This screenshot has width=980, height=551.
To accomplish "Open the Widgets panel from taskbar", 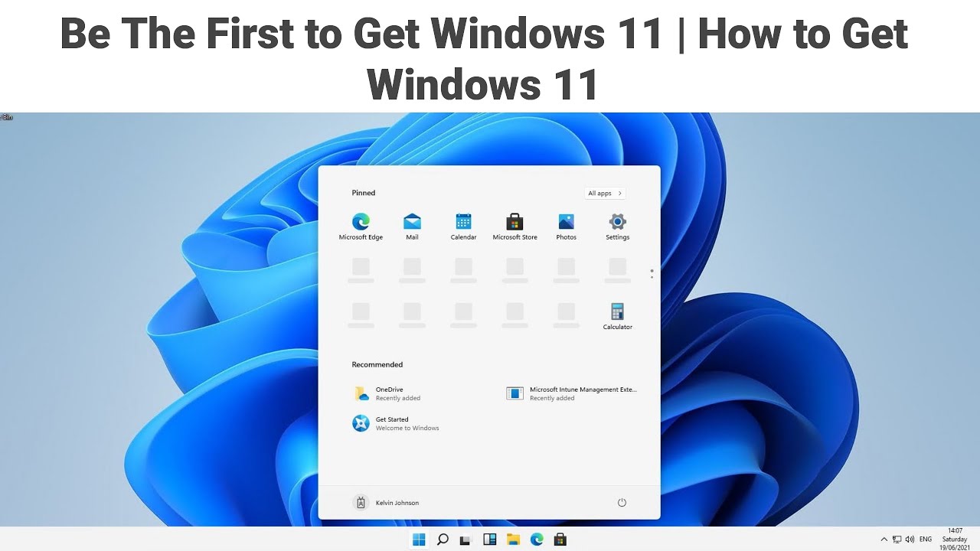I will [x=490, y=540].
